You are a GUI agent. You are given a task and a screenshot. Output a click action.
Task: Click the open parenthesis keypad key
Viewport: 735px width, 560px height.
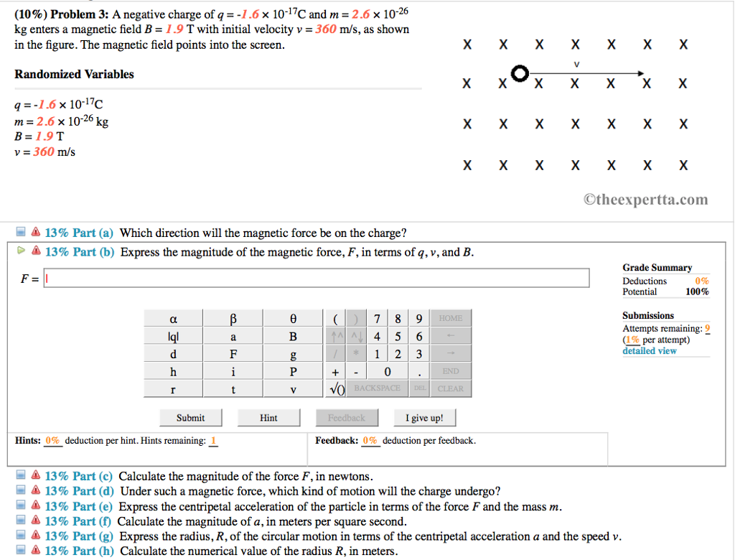(334, 318)
